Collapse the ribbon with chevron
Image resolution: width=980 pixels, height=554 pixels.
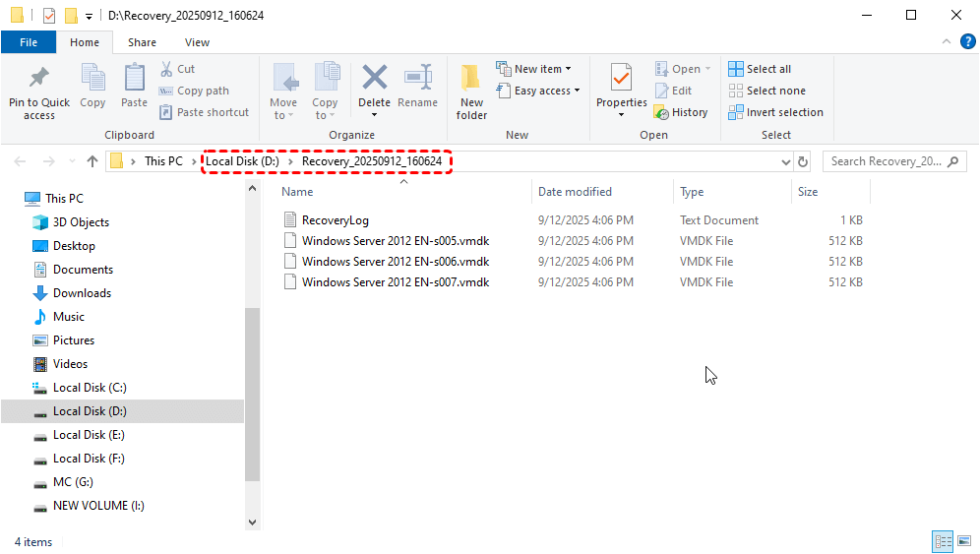click(x=947, y=42)
